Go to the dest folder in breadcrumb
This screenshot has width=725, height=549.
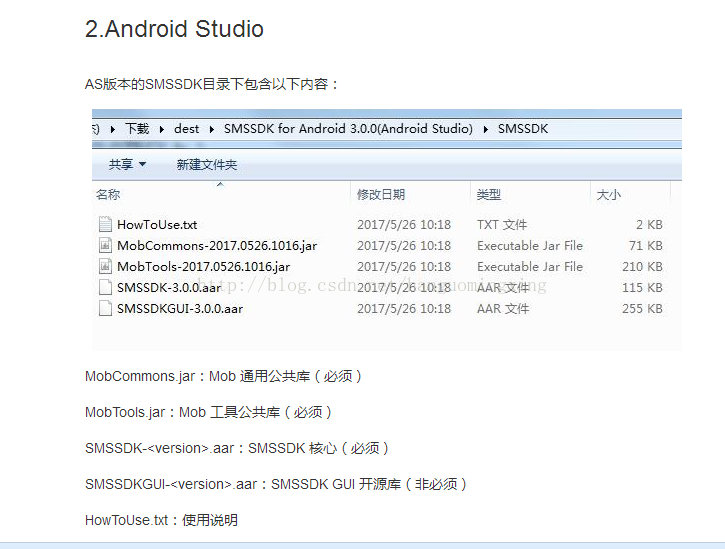[186, 129]
